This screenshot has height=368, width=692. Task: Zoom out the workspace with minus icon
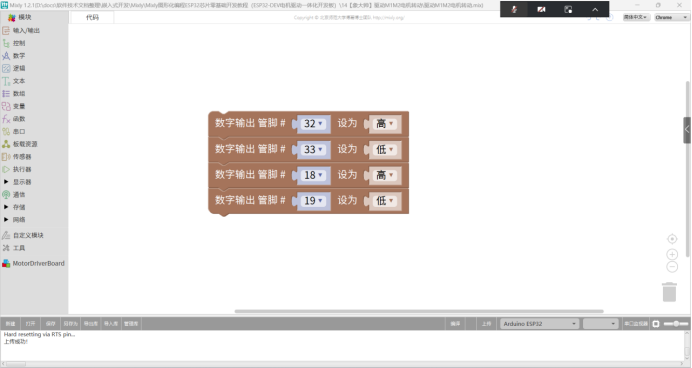coord(672,267)
